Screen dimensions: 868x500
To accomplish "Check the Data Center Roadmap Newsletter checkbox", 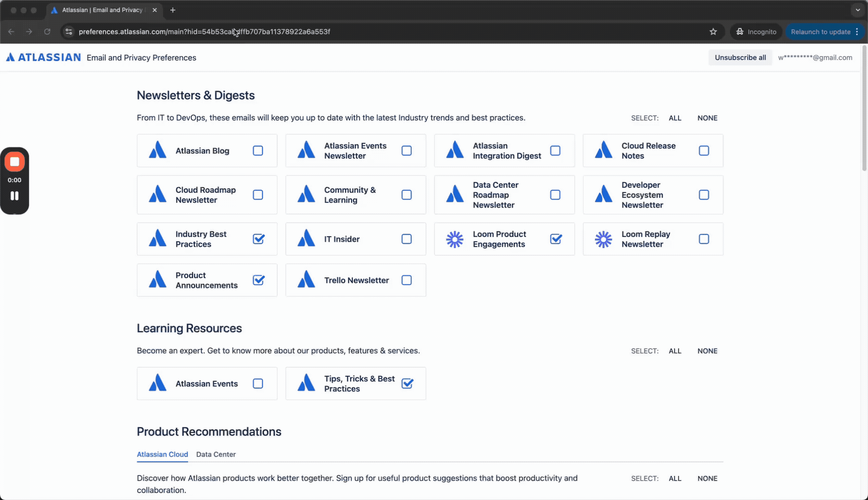I will click(555, 195).
